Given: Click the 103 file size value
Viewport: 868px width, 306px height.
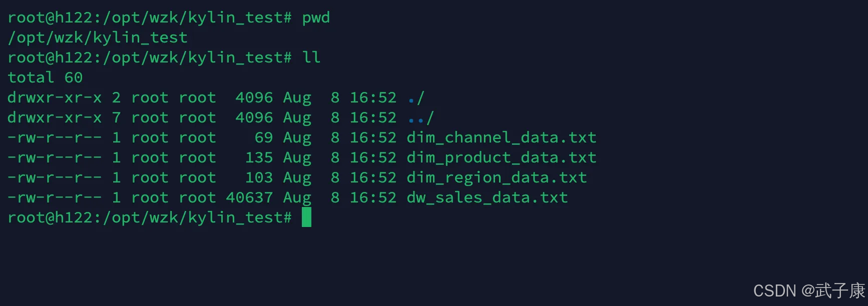Looking at the screenshot, I should coord(259,177).
